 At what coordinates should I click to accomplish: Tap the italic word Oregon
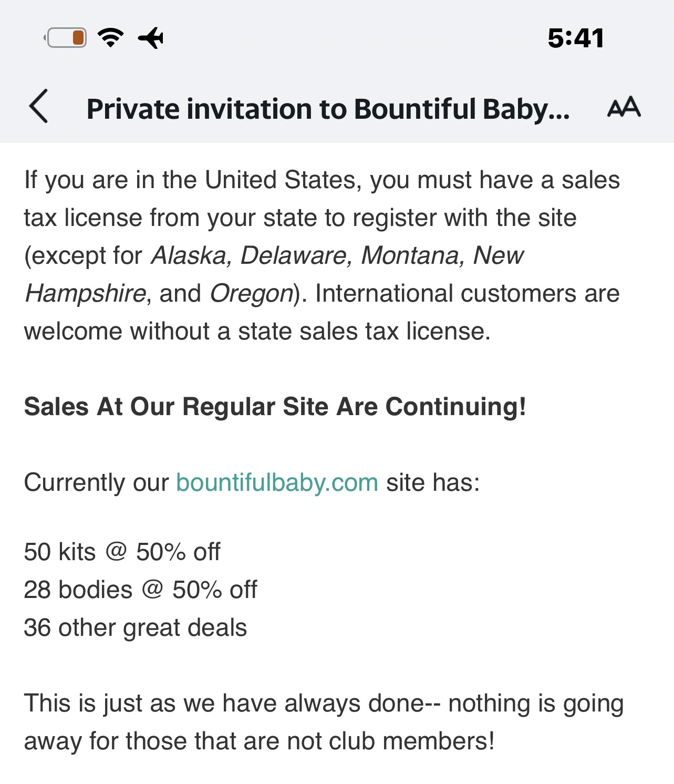[252, 294]
